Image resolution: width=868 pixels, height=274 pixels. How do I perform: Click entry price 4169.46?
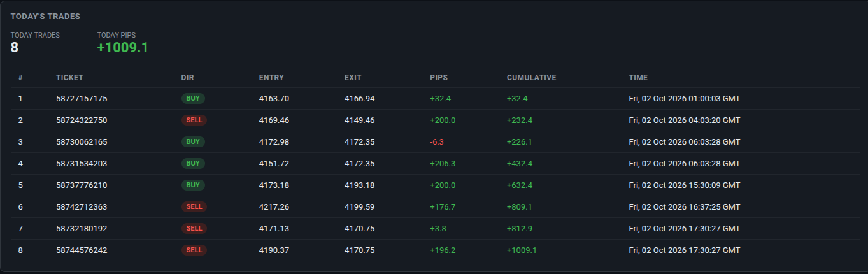pyautogui.click(x=274, y=120)
